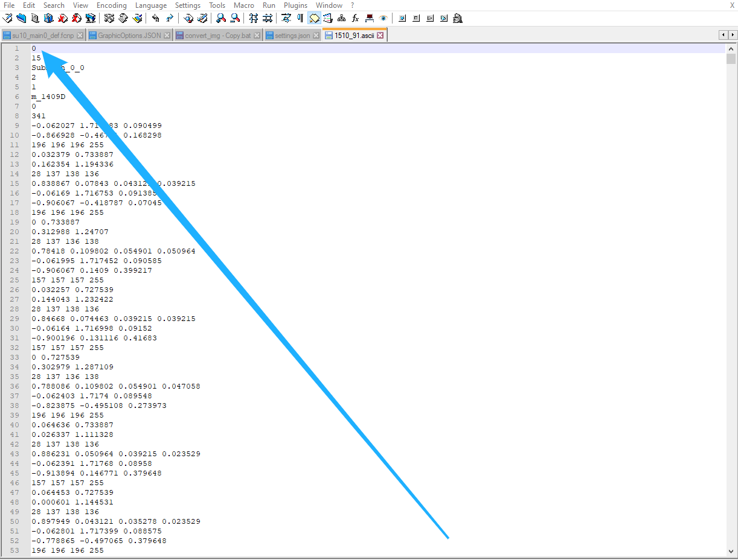The width and height of the screenshot is (738, 560).
Task: Open the Encoding menu
Action: (x=112, y=5)
